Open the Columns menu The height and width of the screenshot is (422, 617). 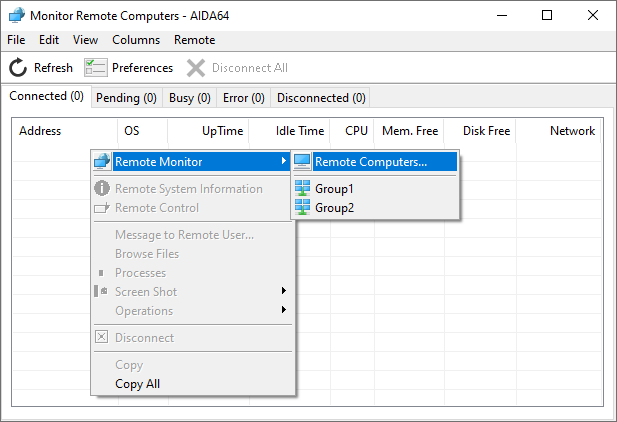(136, 40)
